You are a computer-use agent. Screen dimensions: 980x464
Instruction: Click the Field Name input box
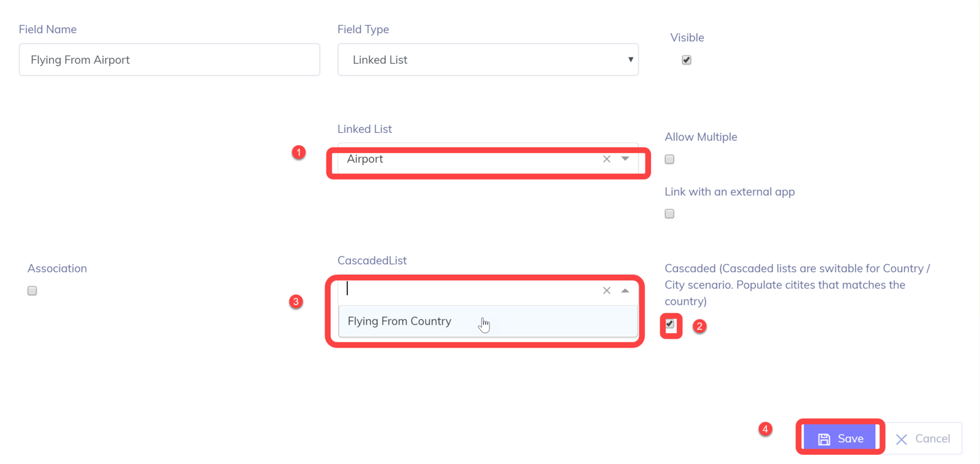[x=170, y=59]
